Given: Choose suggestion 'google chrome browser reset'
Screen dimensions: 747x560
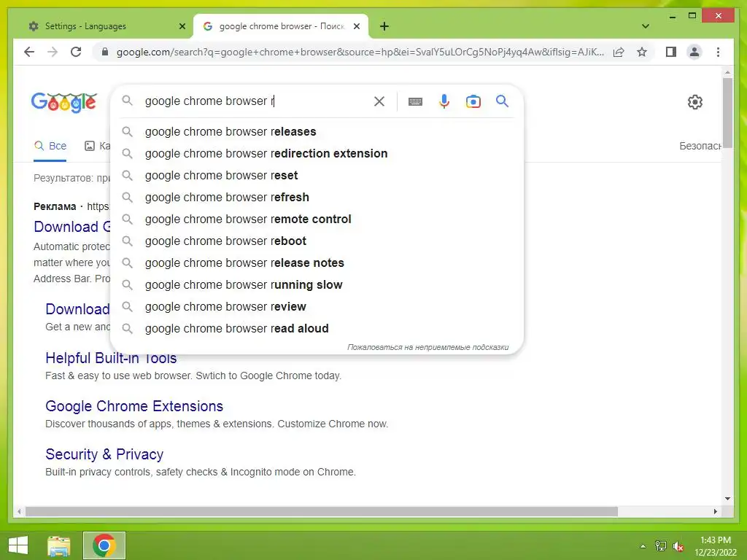Looking at the screenshot, I should [x=317, y=175].
